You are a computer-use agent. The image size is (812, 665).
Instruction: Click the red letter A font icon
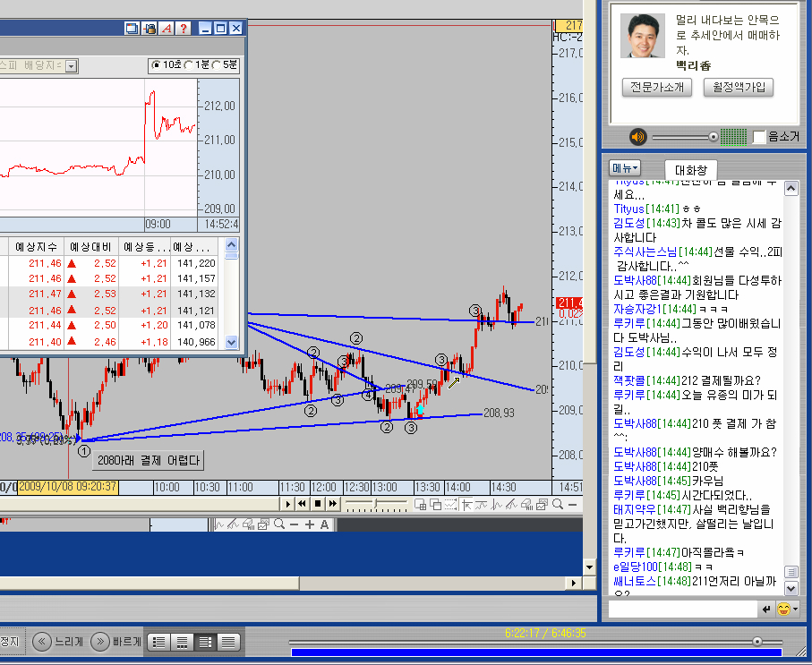(x=166, y=29)
